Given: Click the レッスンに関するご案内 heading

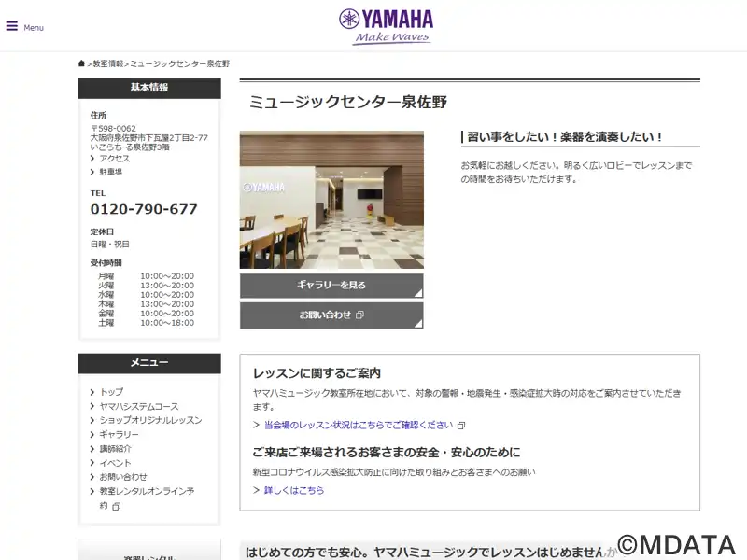Looking at the screenshot, I should (x=317, y=373).
